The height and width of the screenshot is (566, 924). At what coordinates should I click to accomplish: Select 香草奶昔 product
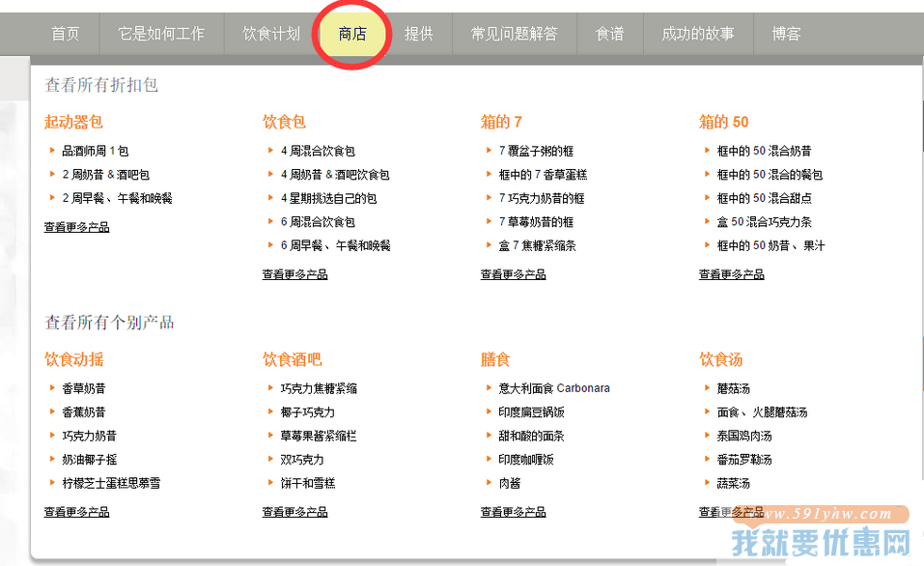click(x=84, y=388)
